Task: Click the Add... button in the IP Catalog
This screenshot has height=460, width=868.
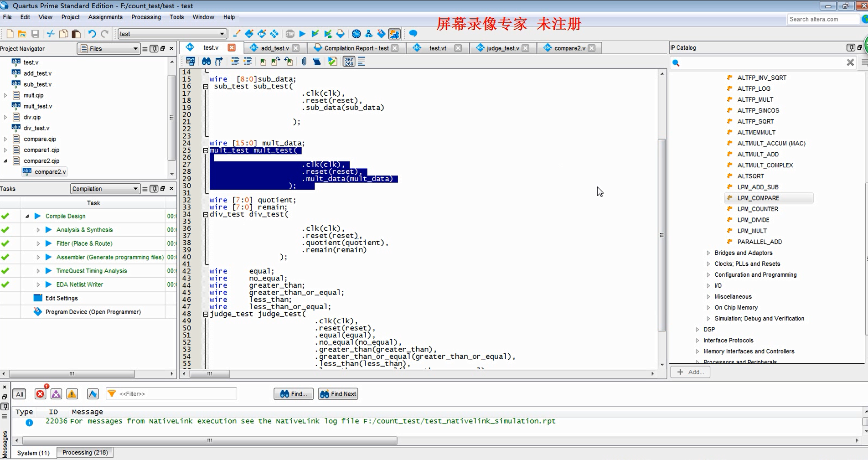Action: 690,372
